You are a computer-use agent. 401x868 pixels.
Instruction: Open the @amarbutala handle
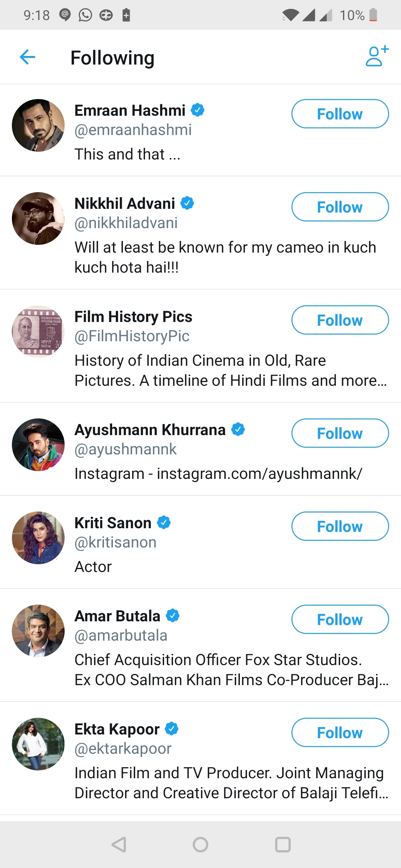[121, 635]
